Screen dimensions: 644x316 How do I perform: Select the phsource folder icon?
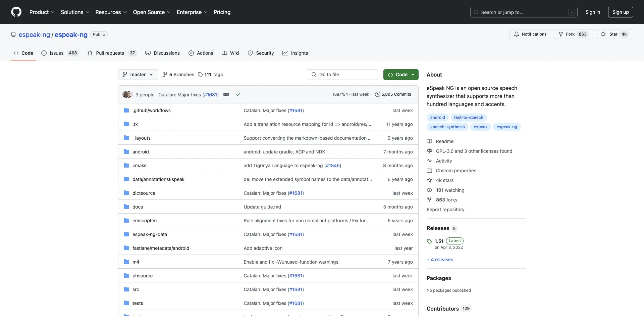tap(126, 275)
